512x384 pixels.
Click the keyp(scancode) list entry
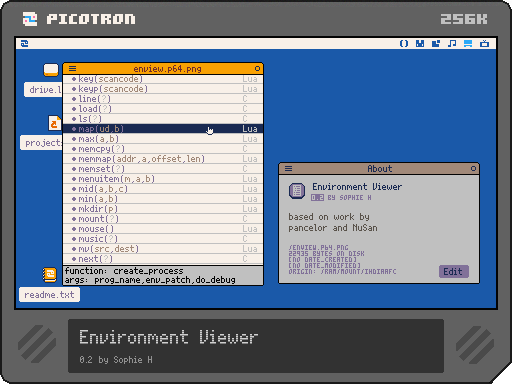(163, 89)
